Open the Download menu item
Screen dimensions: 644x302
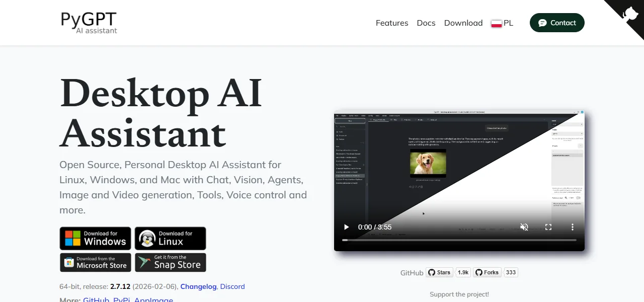coord(463,23)
